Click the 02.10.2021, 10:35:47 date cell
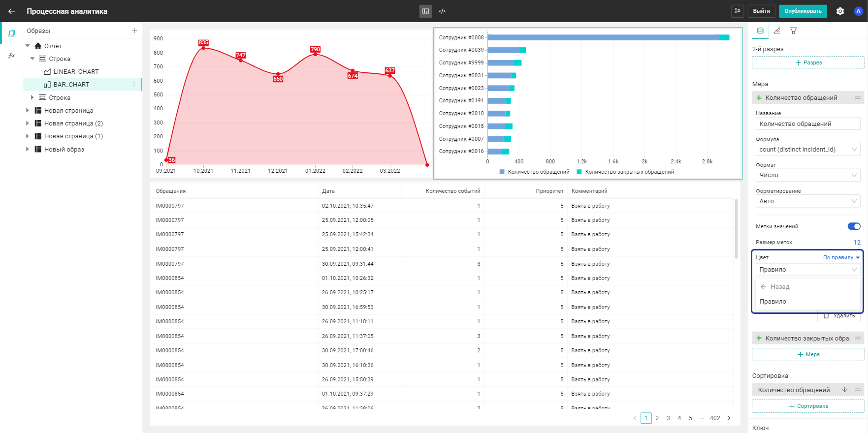The image size is (868, 433). point(348,206)
